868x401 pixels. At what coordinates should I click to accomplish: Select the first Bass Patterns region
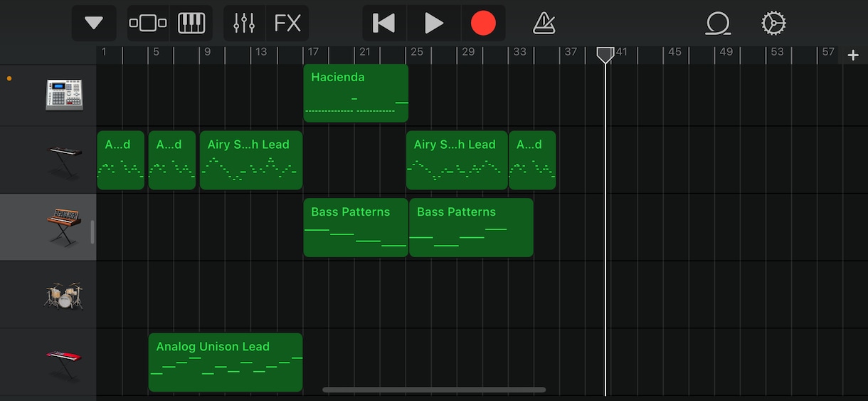coord(356,227)
